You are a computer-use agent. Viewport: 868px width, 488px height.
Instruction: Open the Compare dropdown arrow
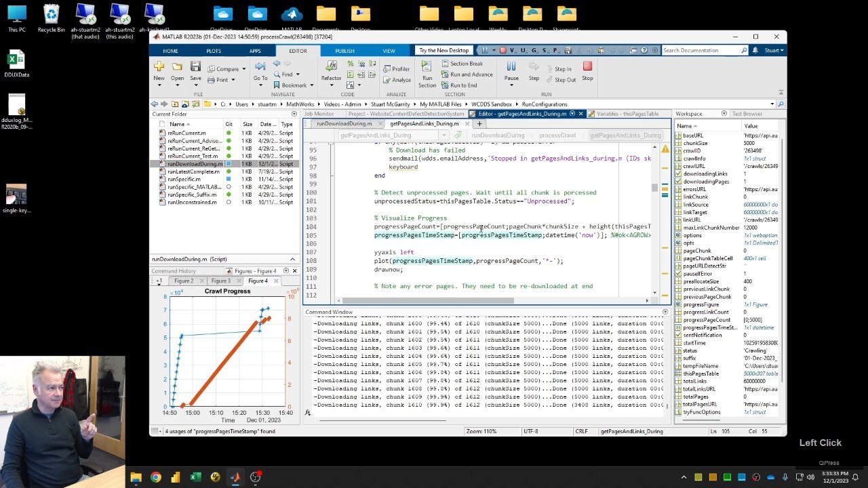click(245, 69)
